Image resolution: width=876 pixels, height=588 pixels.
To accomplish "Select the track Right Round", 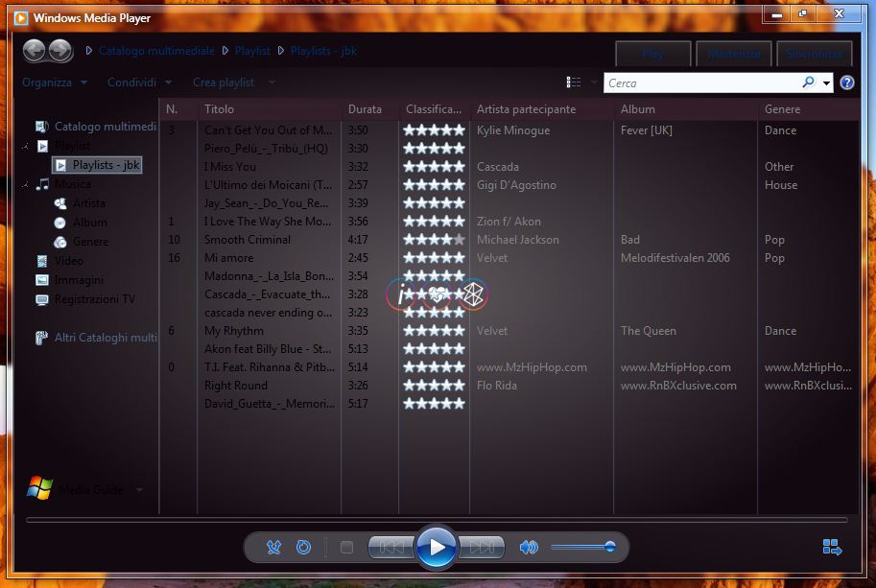I will 236,386.
